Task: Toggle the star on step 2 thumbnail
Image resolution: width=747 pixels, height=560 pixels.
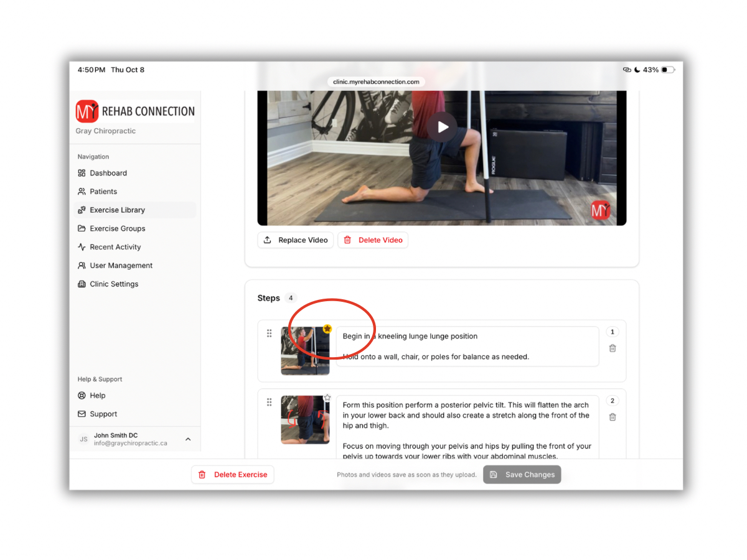Action: [x=327, y=398]
